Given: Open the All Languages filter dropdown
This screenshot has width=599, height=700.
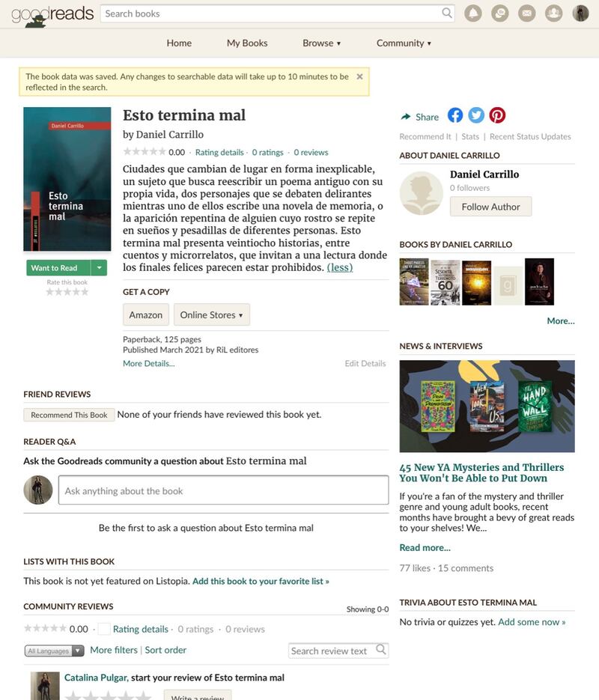Looking at the screenshot, I should 55,651.
